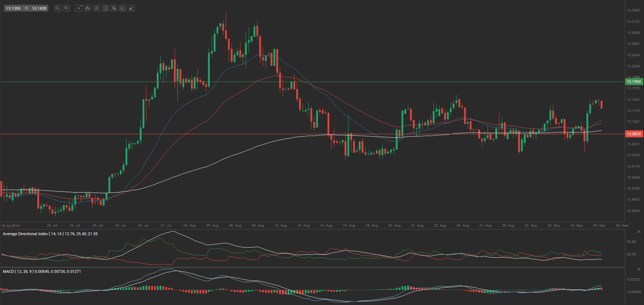Click the line chart view icon

point(105,8)
